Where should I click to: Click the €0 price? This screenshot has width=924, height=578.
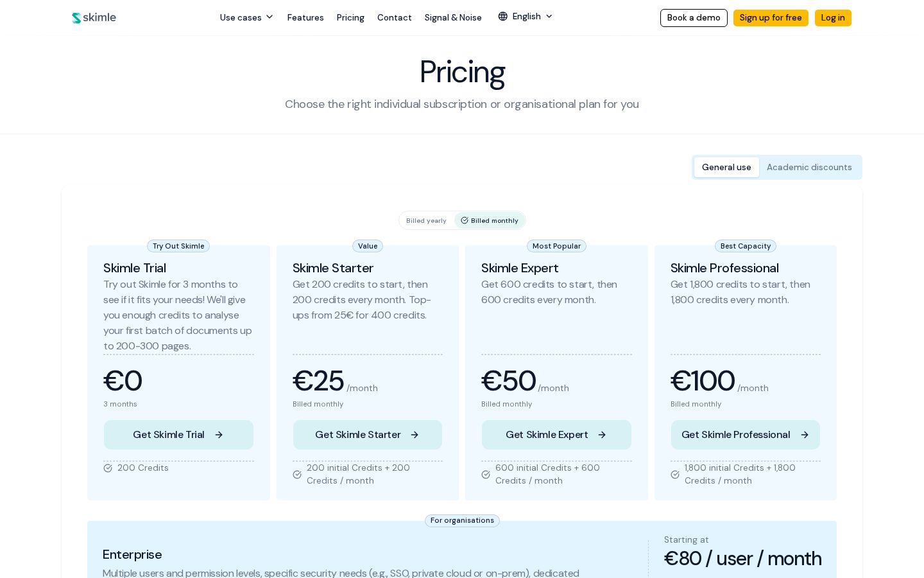[123, 381]
